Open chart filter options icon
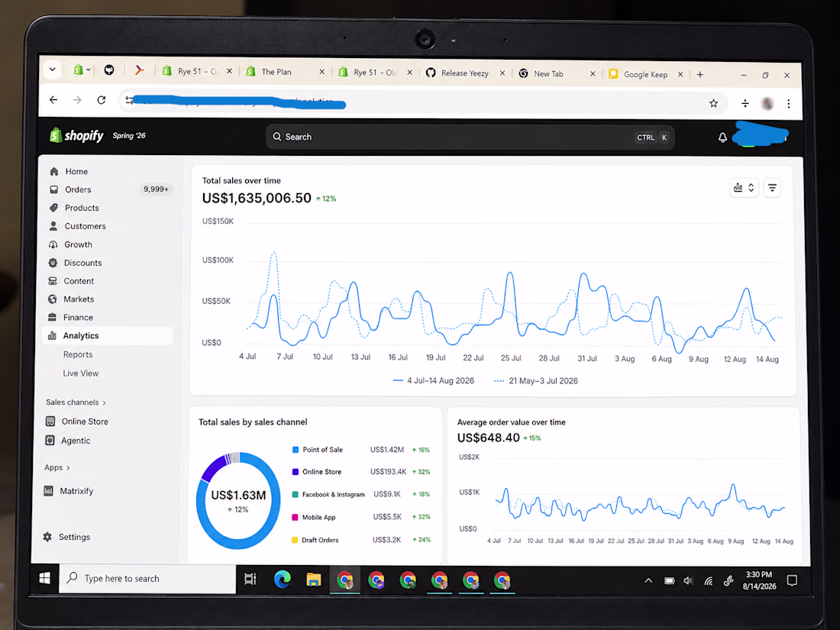The height and width of the screenshot is (630, 840). (x=772, y=188)
